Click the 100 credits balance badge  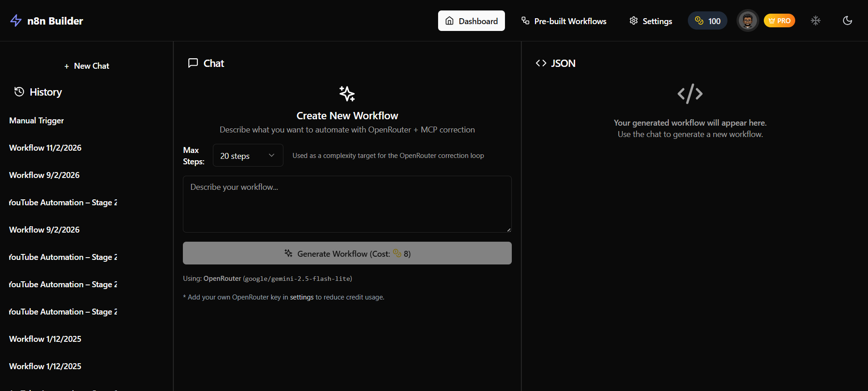pyautogui.click(x=707, y=21)
